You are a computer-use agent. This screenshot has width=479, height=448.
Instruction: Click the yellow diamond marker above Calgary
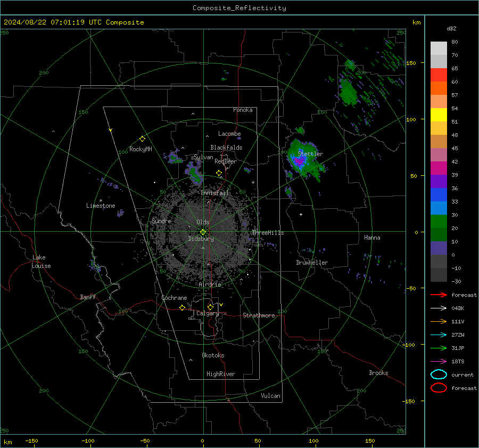coord(210,307)
